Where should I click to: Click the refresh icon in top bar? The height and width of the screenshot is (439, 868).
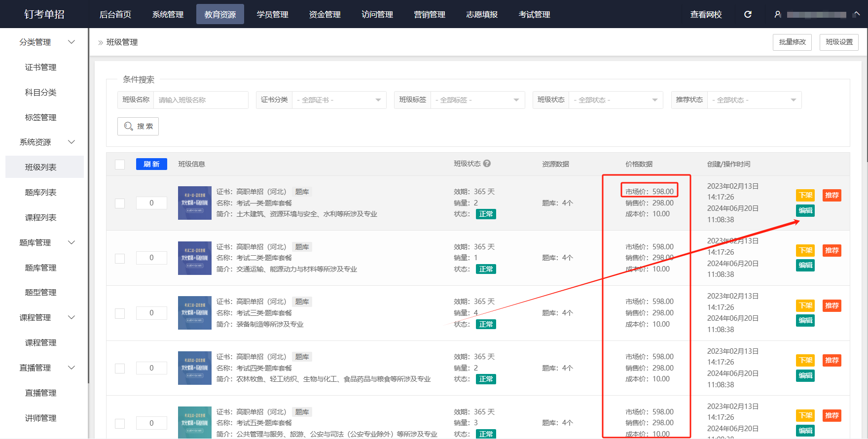pyautogui.click(x=748, y=14)
